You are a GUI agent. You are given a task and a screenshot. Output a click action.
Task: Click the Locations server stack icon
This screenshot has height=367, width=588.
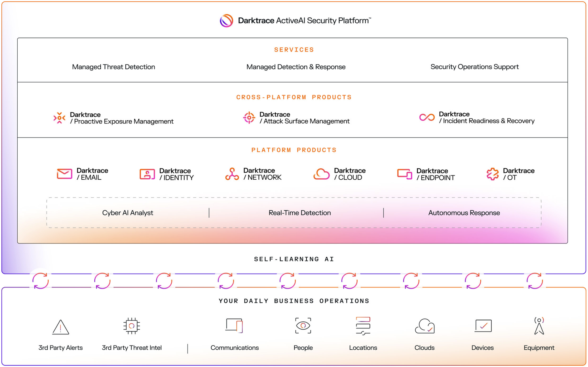click(x=363, y=326)
